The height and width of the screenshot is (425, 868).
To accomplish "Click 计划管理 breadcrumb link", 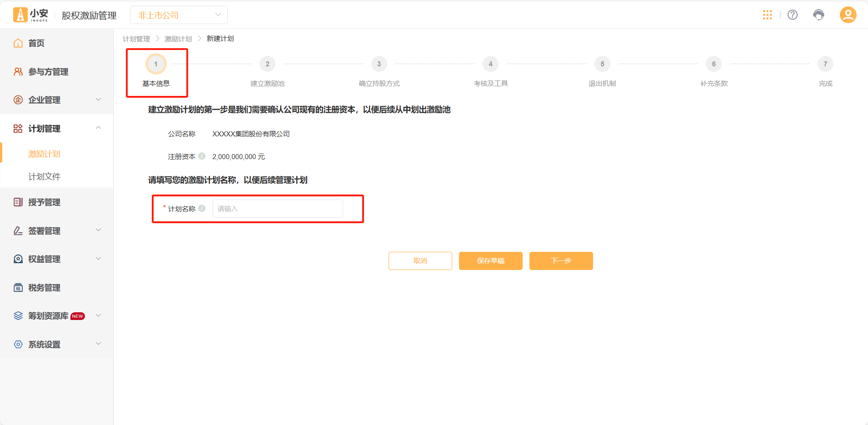I will 136,39.
